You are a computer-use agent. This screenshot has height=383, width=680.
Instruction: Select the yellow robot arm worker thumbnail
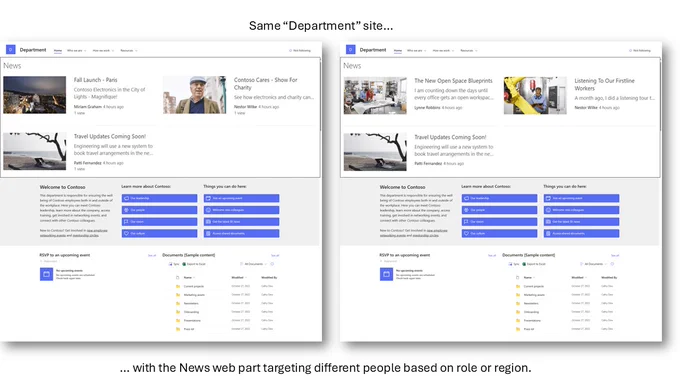pos(535,96)
